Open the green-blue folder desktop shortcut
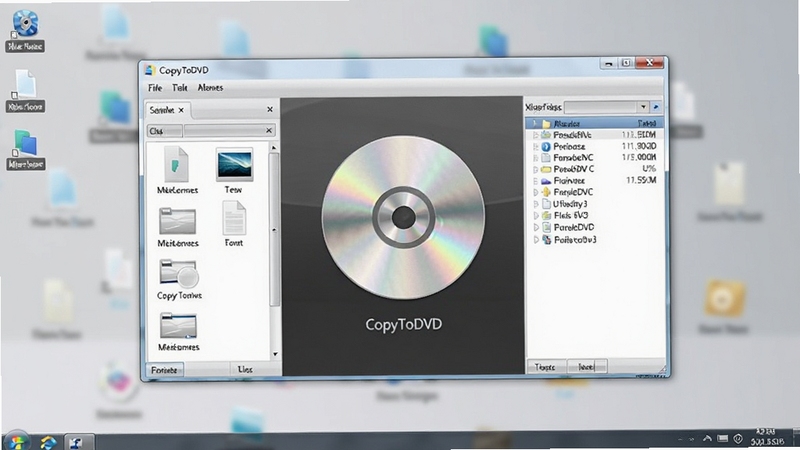Viewport: 800px width, 450px height. [x=25, y=149]
